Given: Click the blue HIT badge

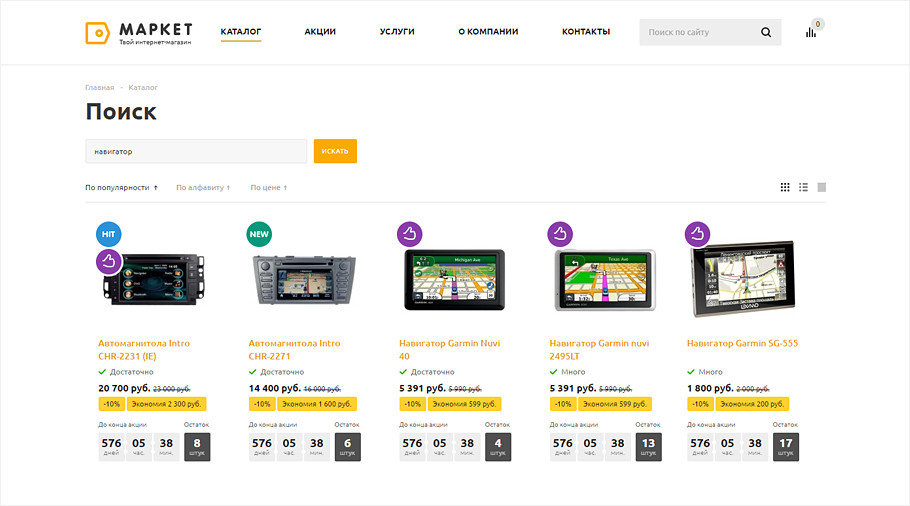Looking at the screenshot, I should pos(108,234).
